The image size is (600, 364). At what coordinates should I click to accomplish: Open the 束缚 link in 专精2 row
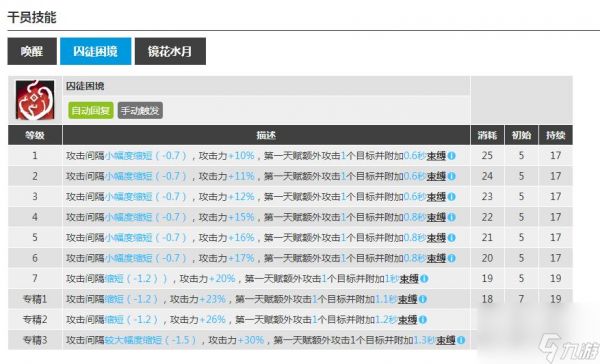[408, 320]
